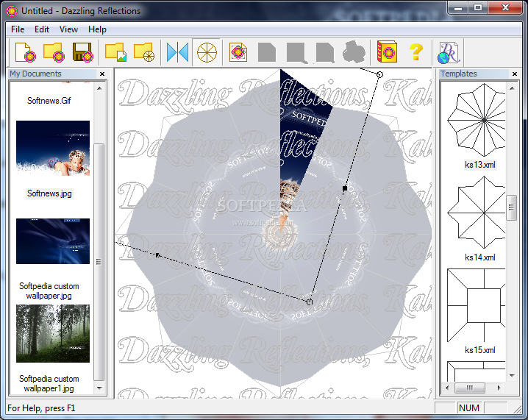Close the My Documents panel

tap(102, 74)
